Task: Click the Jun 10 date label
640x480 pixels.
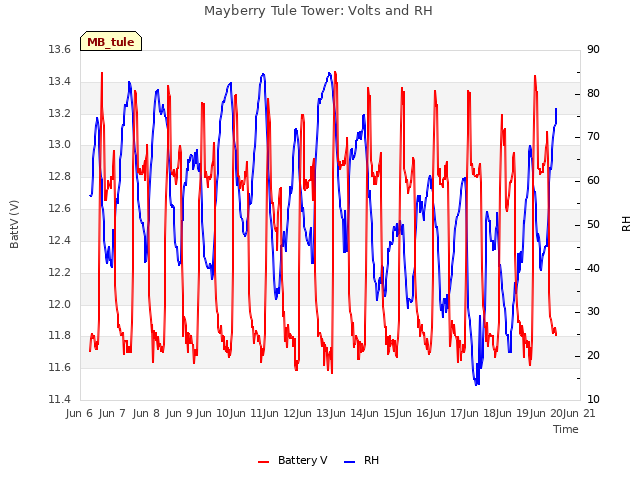Action: (212, 413)
